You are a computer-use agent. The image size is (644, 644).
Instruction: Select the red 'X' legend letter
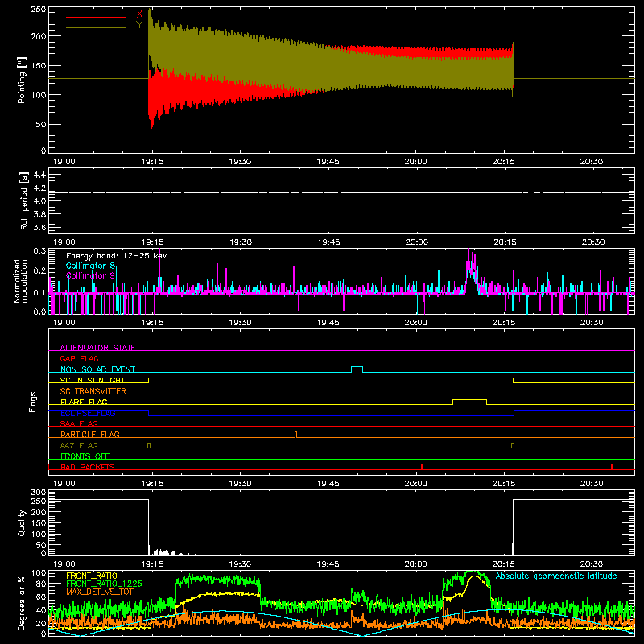[x=139, y=14]
